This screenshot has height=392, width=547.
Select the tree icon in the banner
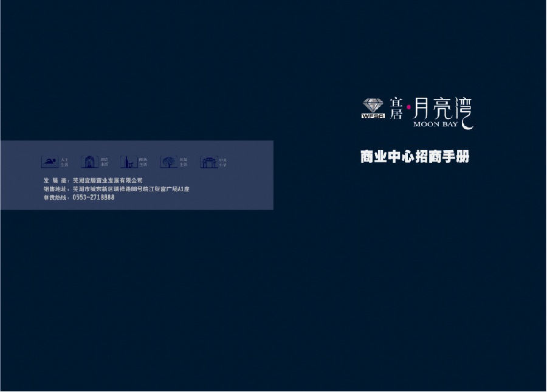click(x=168, y=160)
